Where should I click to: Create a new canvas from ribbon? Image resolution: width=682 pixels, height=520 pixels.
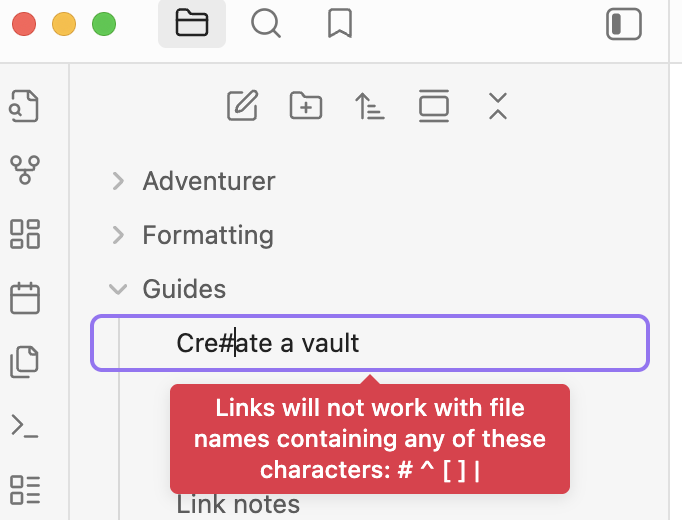pos(25,234)
